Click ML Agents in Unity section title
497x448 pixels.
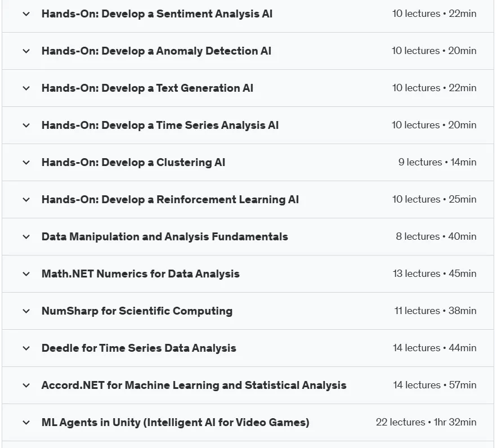tap(175, 422)
